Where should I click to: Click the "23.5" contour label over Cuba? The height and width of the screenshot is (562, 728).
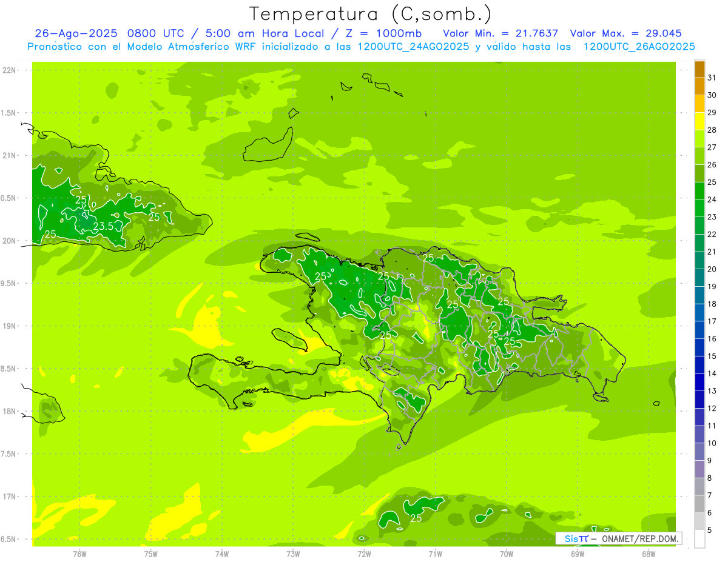[x=103, y=227]
